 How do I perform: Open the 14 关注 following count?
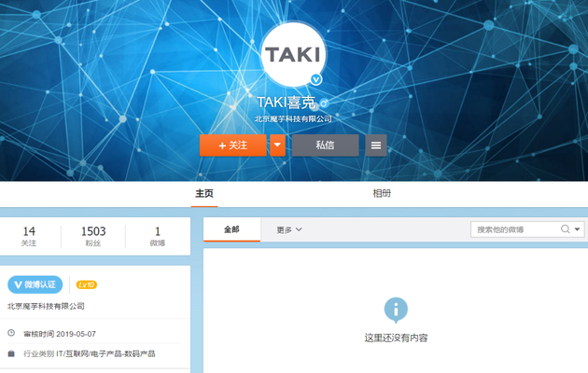pos(29,236)
